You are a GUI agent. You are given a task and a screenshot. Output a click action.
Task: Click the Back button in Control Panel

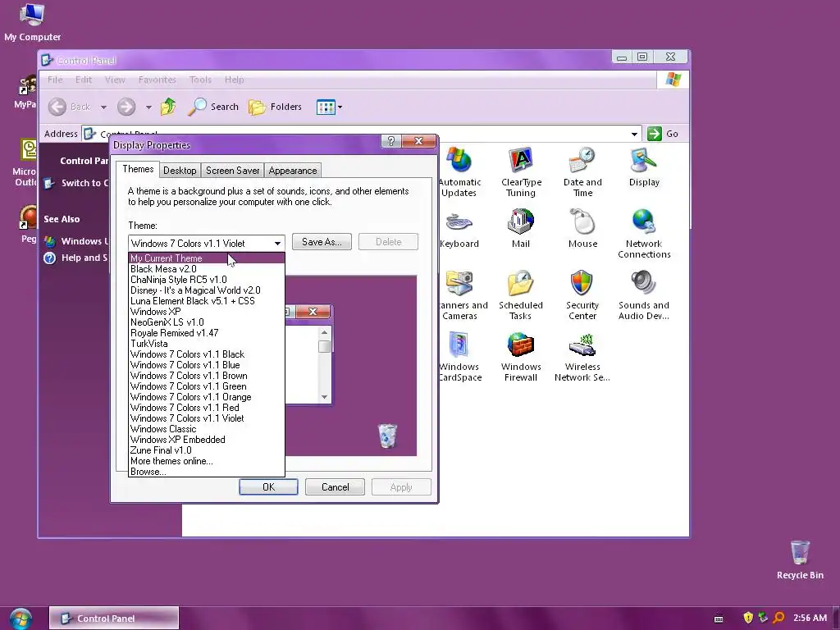pos(70,107)
